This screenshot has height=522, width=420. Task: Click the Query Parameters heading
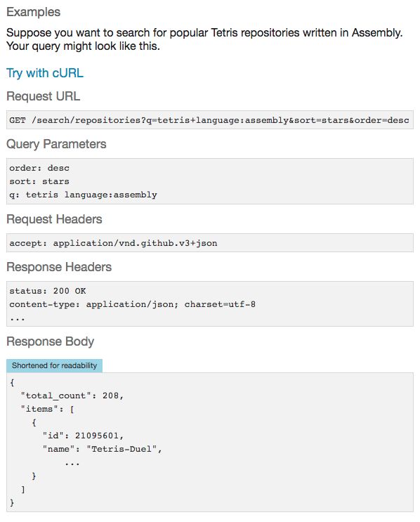coord(56,144)
